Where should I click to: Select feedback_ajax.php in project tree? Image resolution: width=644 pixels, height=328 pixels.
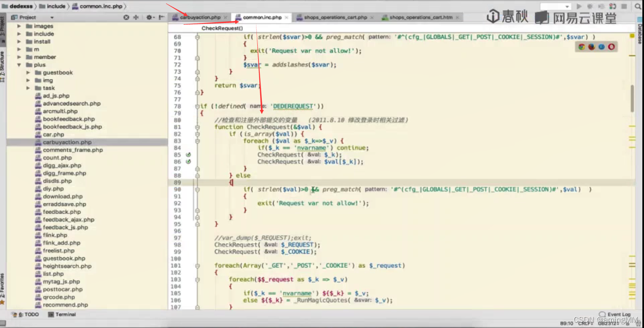coord(65,220)
